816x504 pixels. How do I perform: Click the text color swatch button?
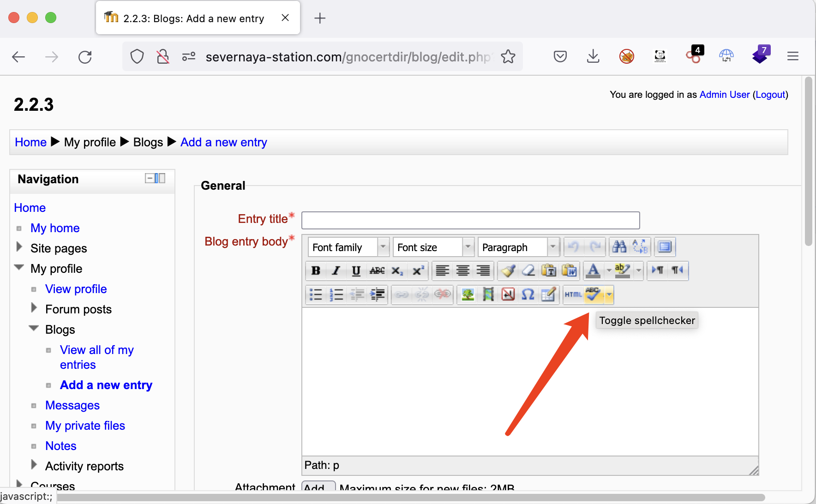[593, 270]
